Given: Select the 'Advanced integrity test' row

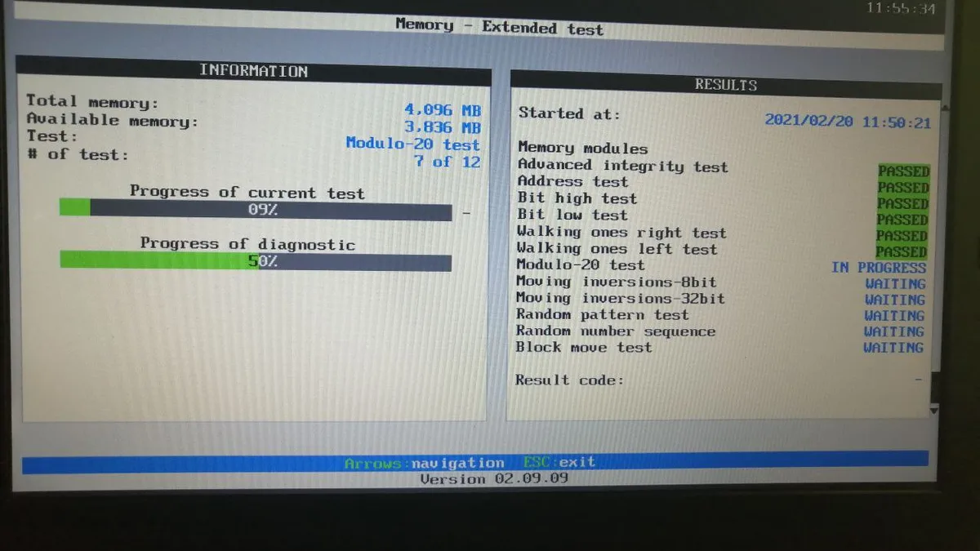Looking at the screenshot, I should (723, 168).
